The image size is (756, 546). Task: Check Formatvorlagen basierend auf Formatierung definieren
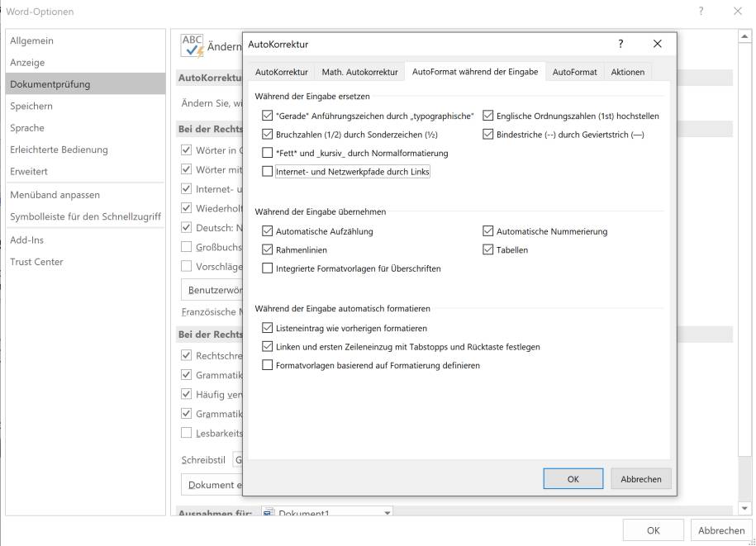click(267, 364)
